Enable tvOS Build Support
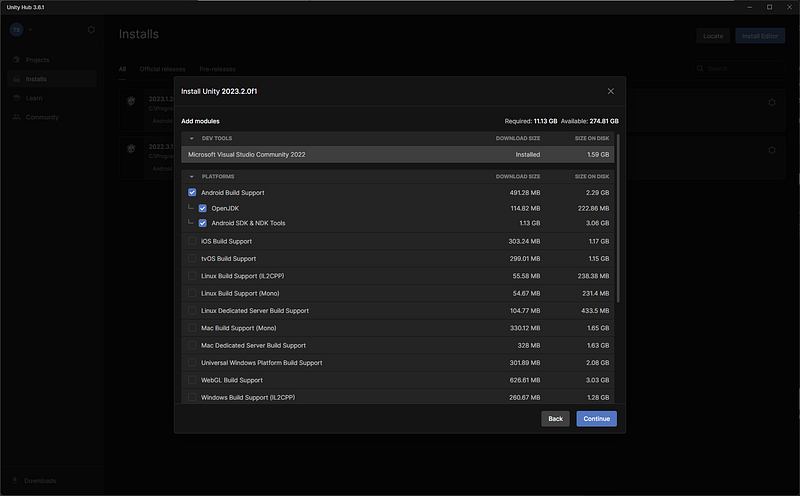The image size is (800, 496). [192, 258]
